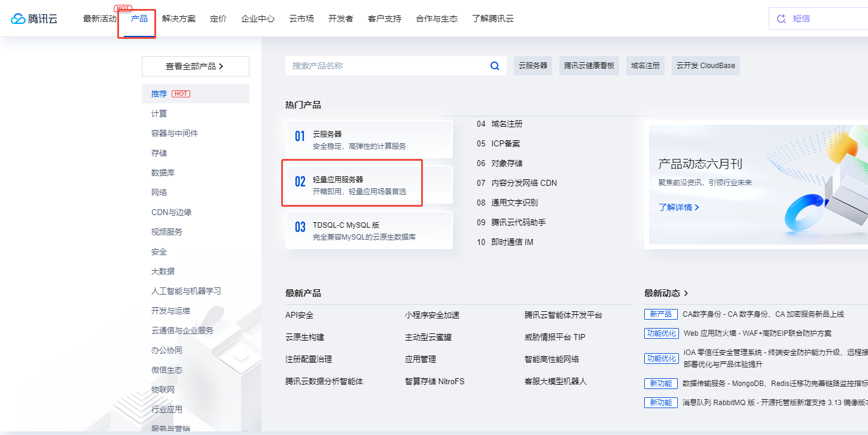Open 10 即时通信 IM link
The image size is (868, 435).
pos(505,242)
